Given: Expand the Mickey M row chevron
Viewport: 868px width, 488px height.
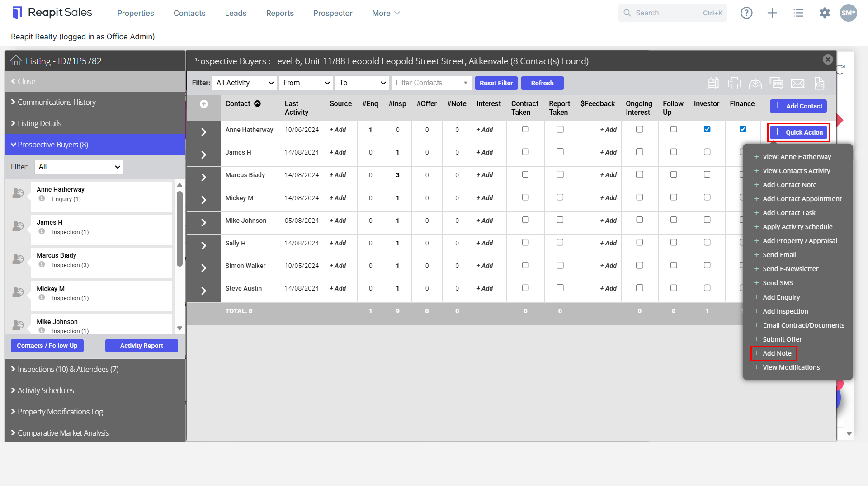Looking at the screenshot, I should 204,200.
